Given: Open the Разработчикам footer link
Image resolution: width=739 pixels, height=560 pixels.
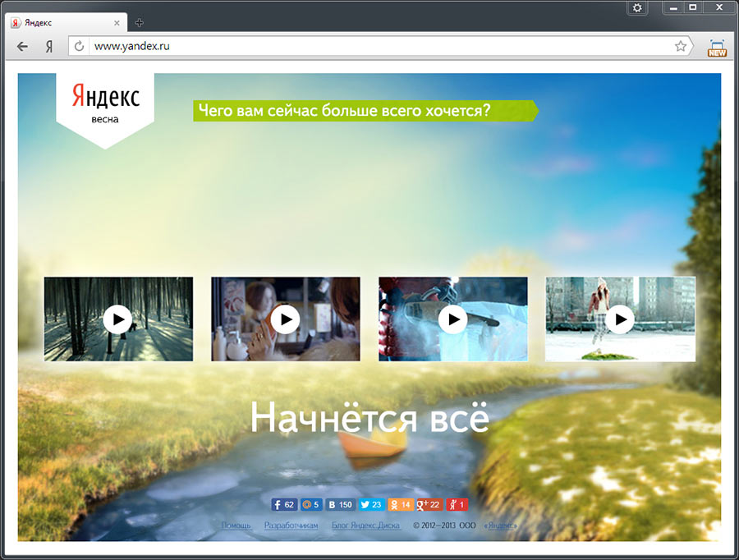Looking at the screenshot, I should 291,526.
